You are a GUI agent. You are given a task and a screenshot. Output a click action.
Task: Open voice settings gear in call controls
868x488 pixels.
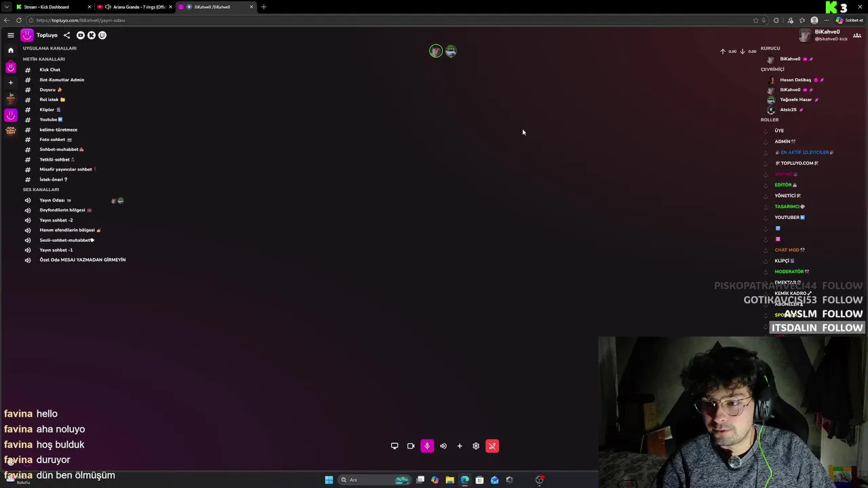point(476,446)
